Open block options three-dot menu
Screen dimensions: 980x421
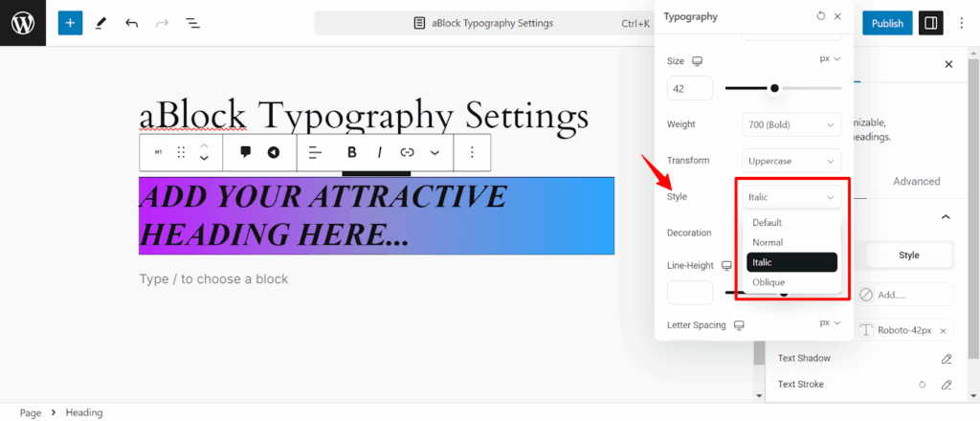click(473, 152)
